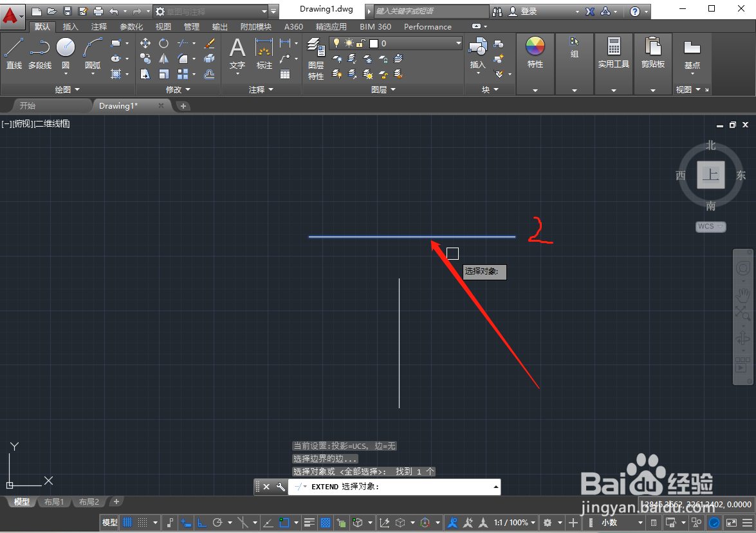Select the Line (直线) tool

[x=14, y=53]
